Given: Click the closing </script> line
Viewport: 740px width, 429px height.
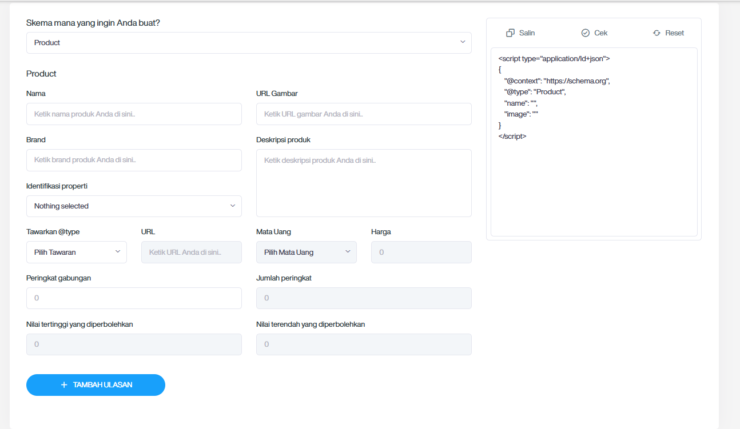Looking at the screenshot, I should 512,136.
